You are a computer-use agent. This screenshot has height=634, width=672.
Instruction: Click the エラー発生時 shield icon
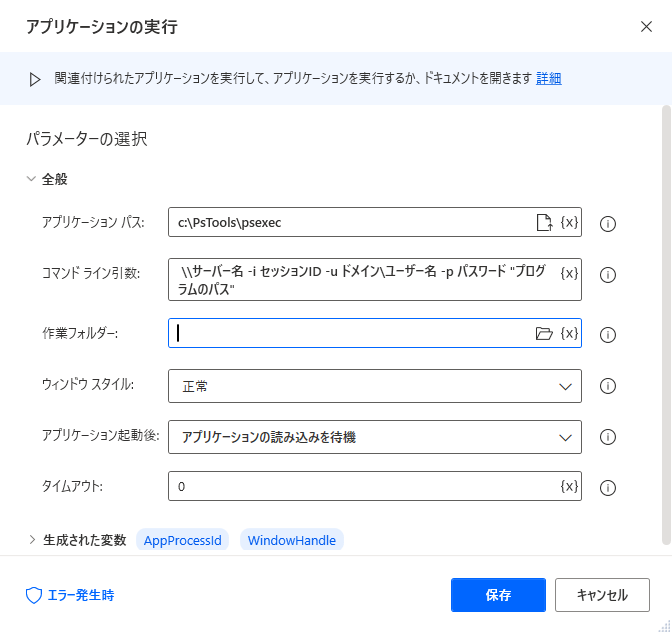point(34,595)
